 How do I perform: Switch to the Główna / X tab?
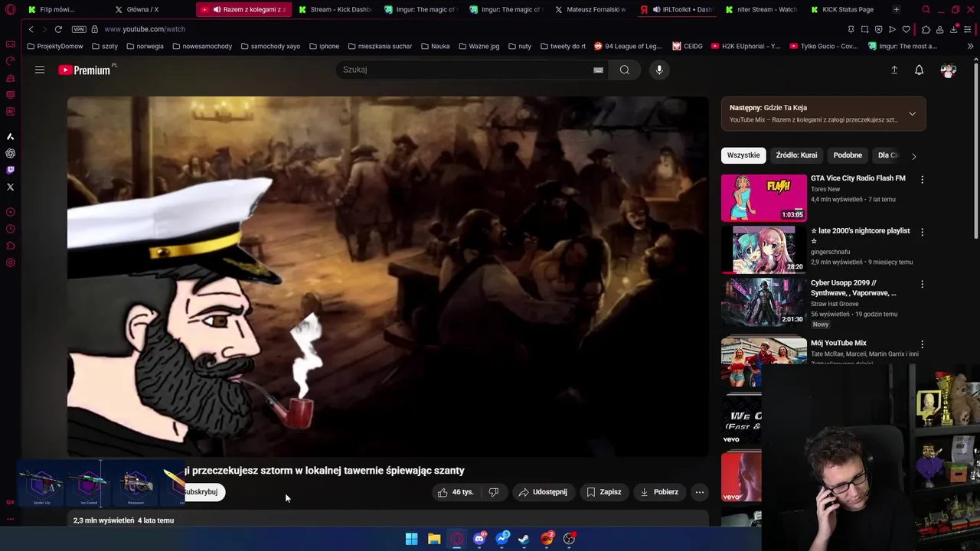tap(143, 9)
